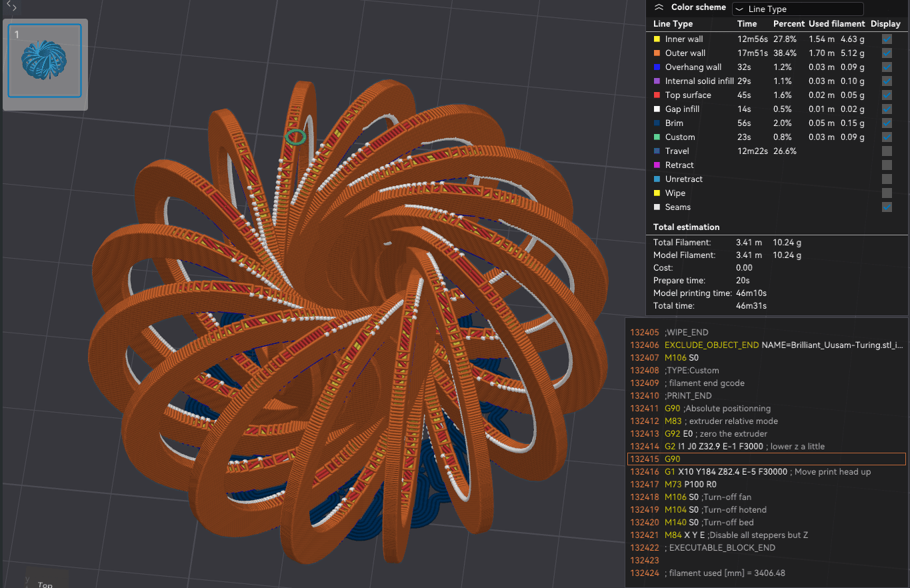Enable Travel moves display checkbox
This screenshot has width=910, height=588.
click(x=887, y=151)
